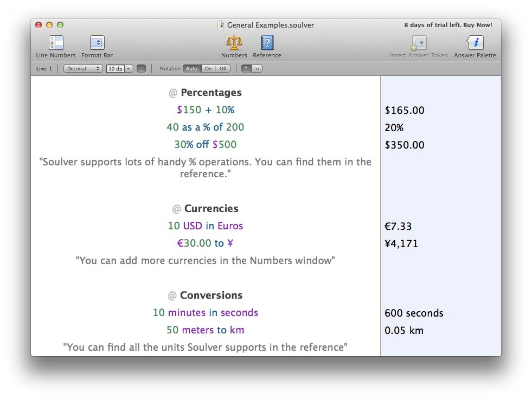Open the Numbers scales icon
Viewport: 532px width, 399px height.
point(234,43)
